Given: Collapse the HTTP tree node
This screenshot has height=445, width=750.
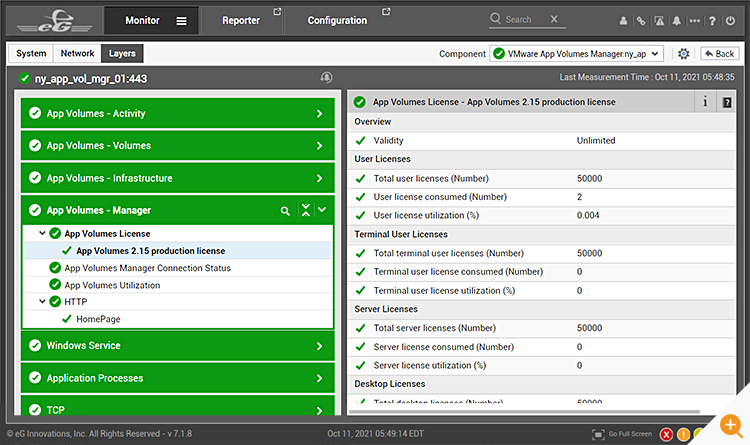Looking at the screenshot, I should pos(42,301).
